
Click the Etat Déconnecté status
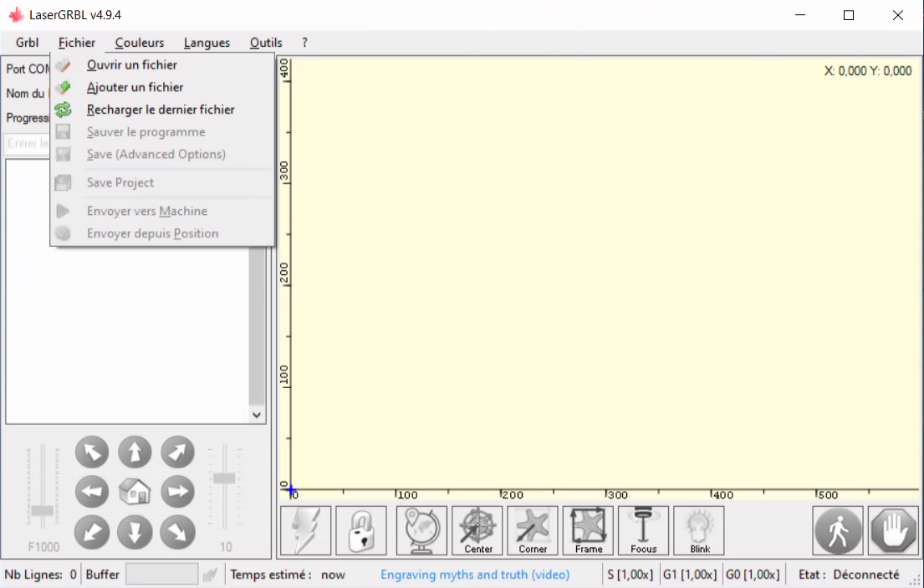coord(849,575)
